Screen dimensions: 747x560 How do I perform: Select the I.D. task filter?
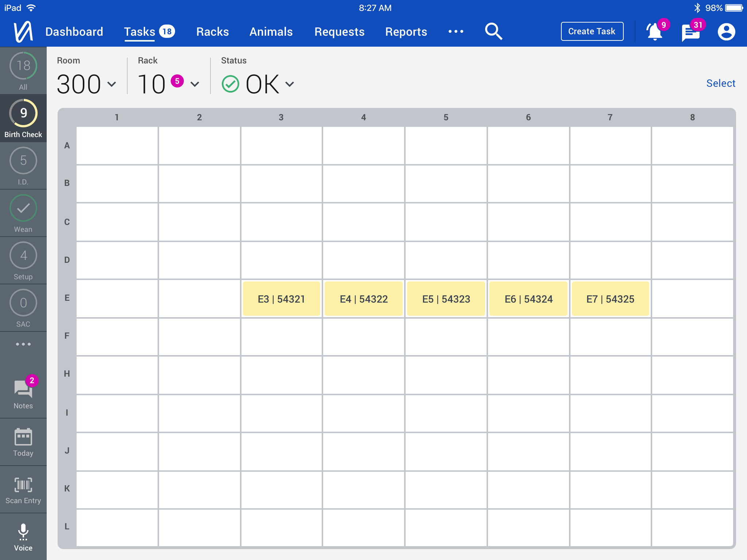[x=23, y=166]
